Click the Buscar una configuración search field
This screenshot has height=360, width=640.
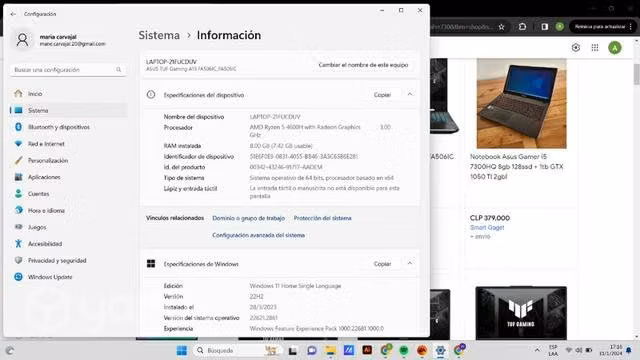68,70
